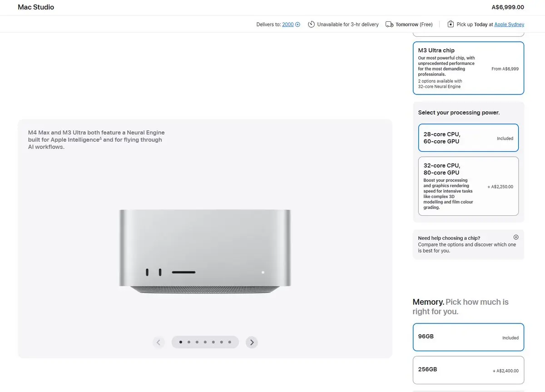
Task: Expand 'Need help choosing a chip?' plus icon
Action: (x=516, y=237)
